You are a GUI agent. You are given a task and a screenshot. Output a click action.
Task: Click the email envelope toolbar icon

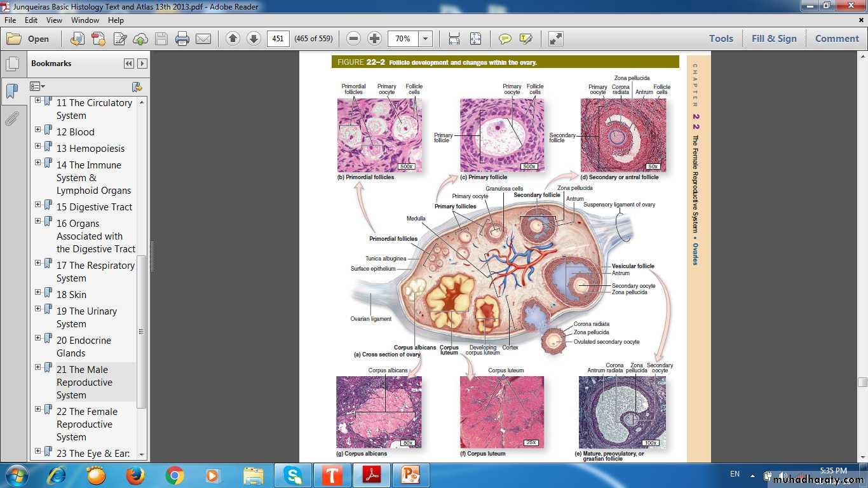(x=203, y=39)
